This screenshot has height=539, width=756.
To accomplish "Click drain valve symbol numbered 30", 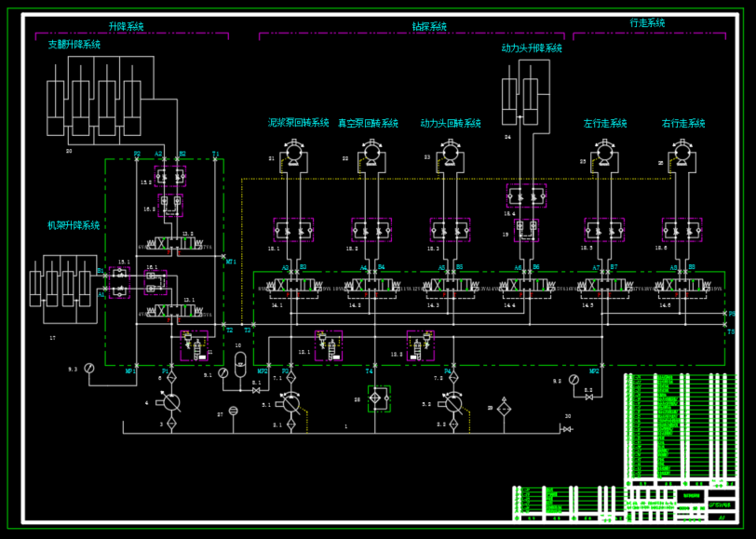I will tap(567, 429).
